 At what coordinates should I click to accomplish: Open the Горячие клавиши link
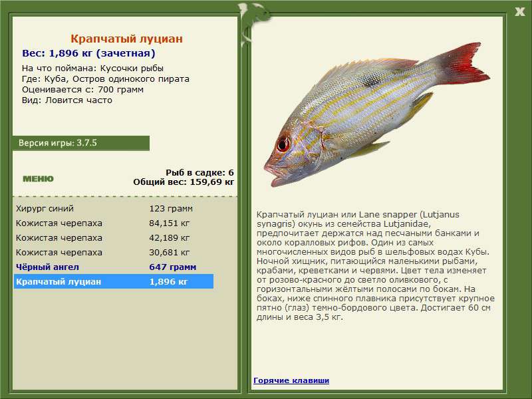291,380
